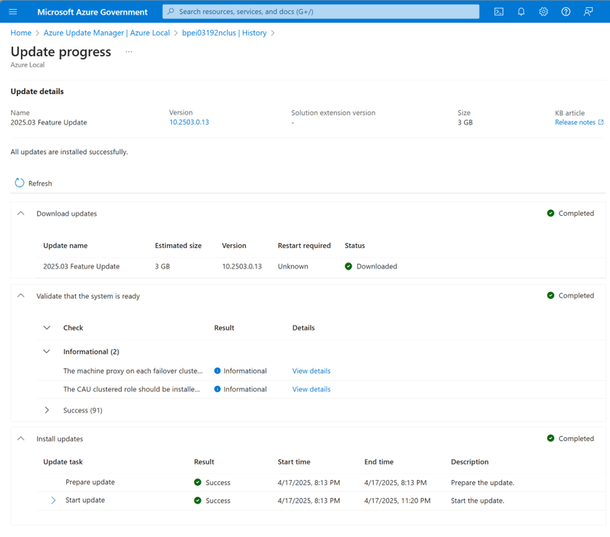The image size is (610, 537).
Task: Go to Home breadcrumb
Action: pos(21,33)
